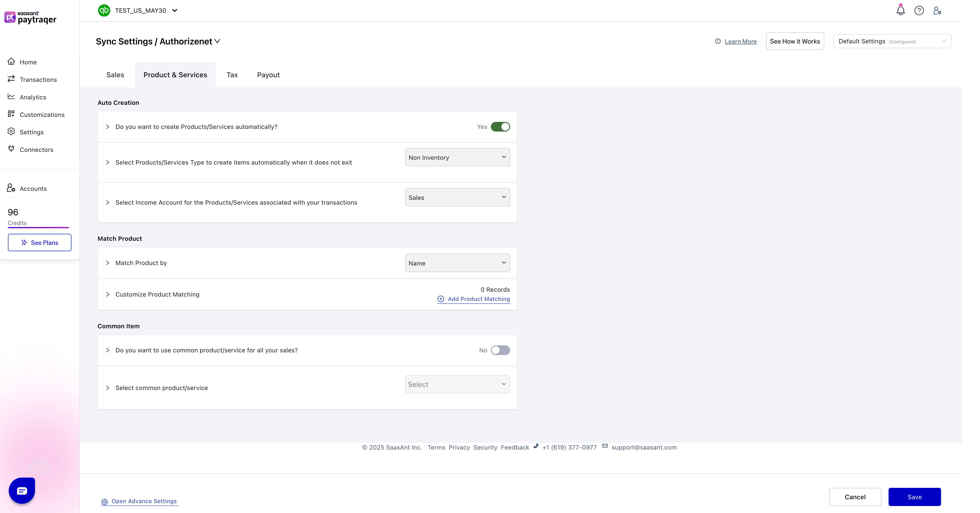Image resolution: width=980 pixels, height=513 pixels.
Task: Expand the Customize Product Matching row
Action: pyautogui.click(x=108, y=294)
